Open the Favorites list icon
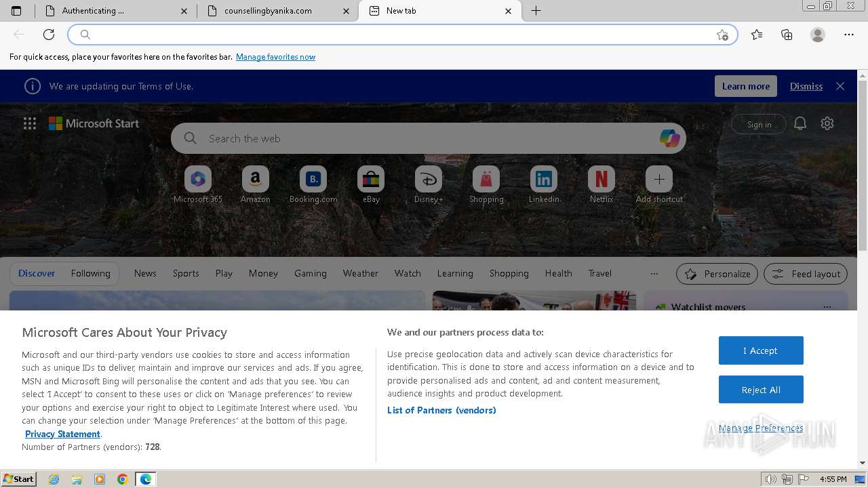Screen dimensions: 868x488 tap(757, 35)
